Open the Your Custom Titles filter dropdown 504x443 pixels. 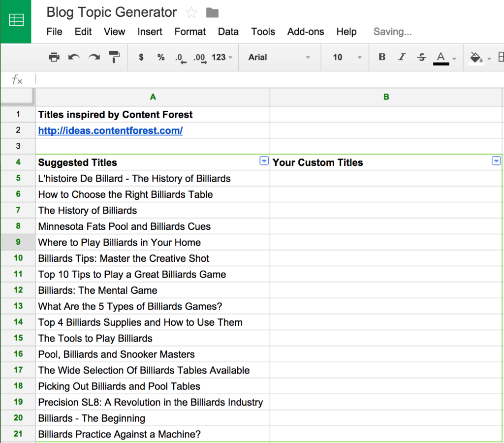(496, 161)
